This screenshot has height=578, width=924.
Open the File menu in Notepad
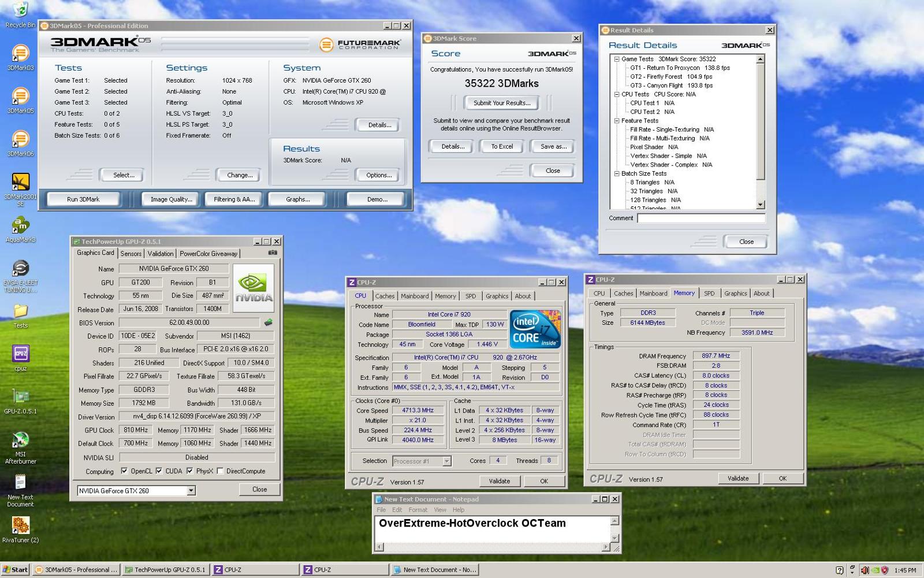tap(381, 510)
